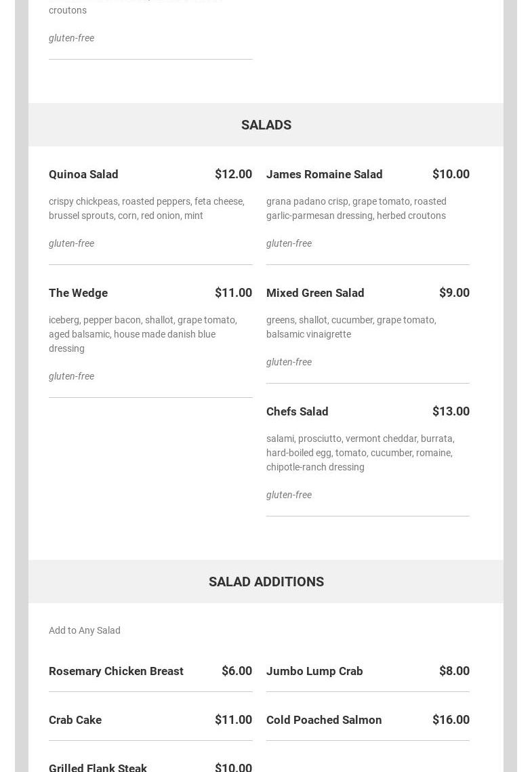Click the Chefs Salad ingredients description
The width and height of the screenshot is (532, 772).
click(x=360, y=453)
